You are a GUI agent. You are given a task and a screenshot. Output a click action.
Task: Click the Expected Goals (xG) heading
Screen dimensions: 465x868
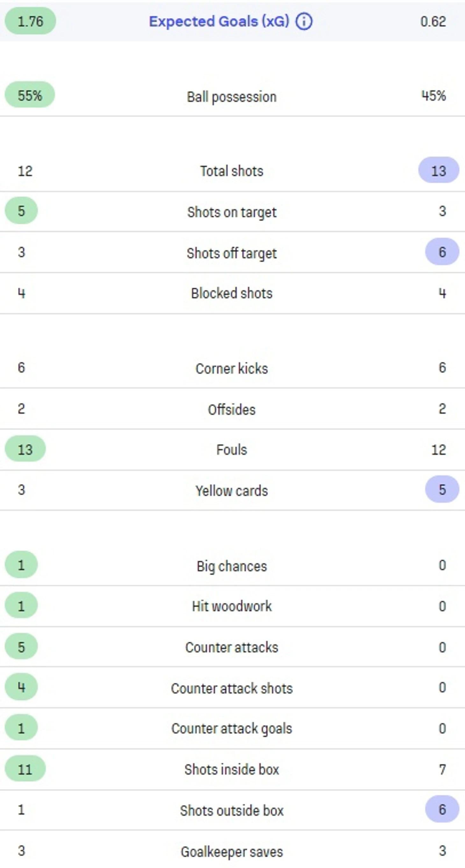pyautogui.click(x=219, y=22)
